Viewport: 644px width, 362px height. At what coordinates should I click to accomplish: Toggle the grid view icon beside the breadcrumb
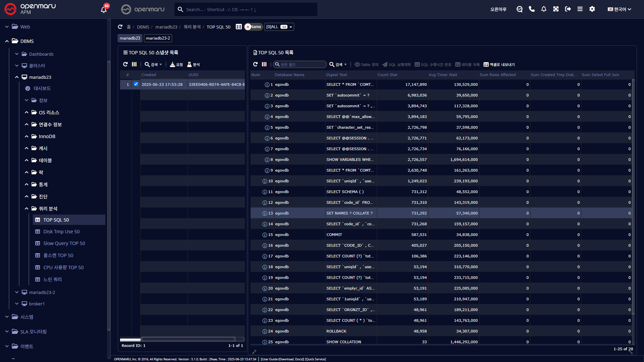point(239,27)
